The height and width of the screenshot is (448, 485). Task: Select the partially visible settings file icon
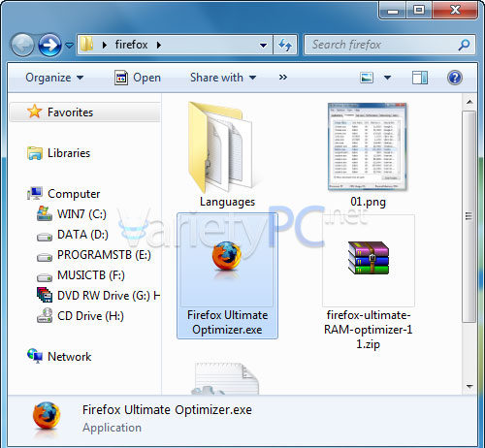click(x=225, y=378)
